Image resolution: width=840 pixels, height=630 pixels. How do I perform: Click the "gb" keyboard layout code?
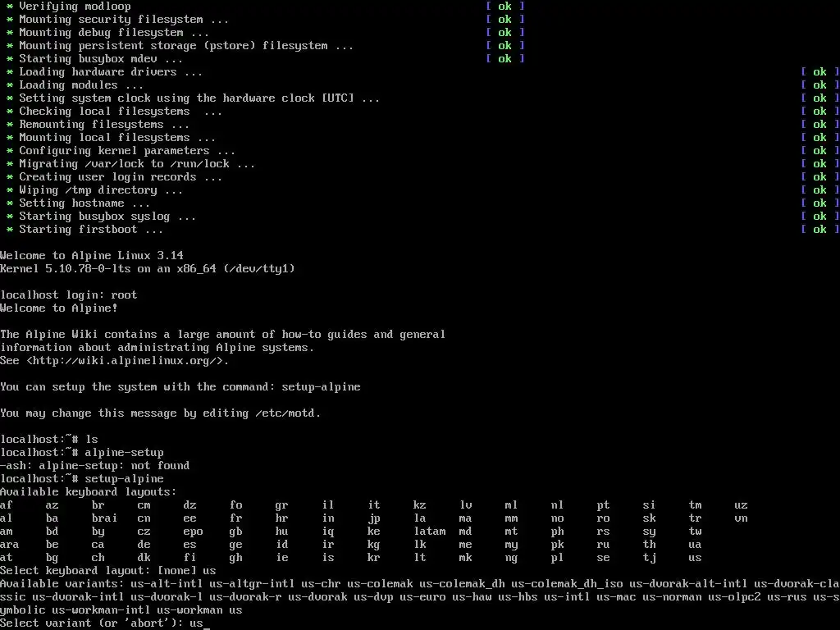tap(235, 532)
